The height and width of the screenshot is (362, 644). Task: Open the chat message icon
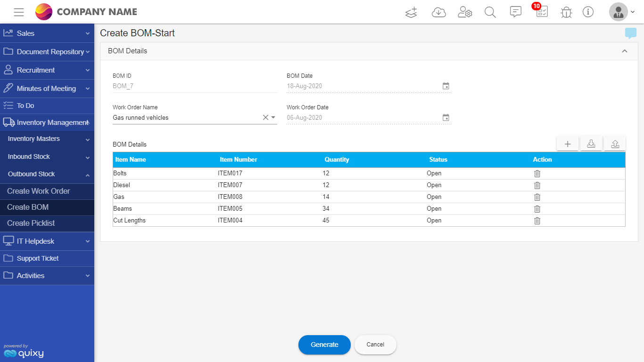pyautogui.click(x=515, y=12)
